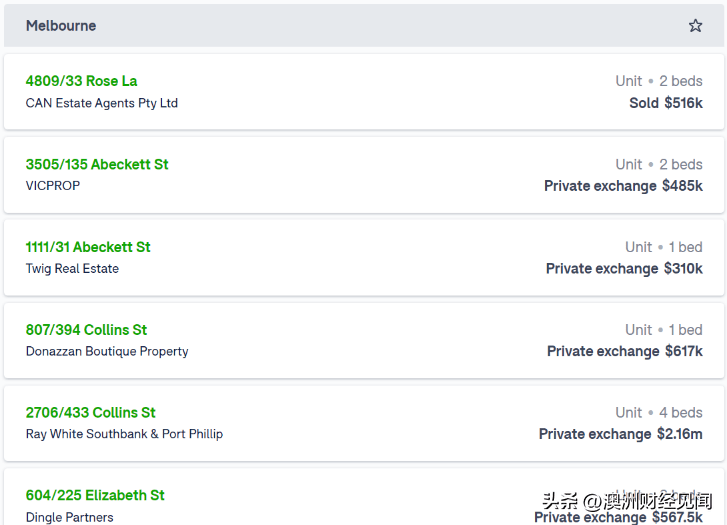Click the Unit 4 beds label

(x=659, y=412)
